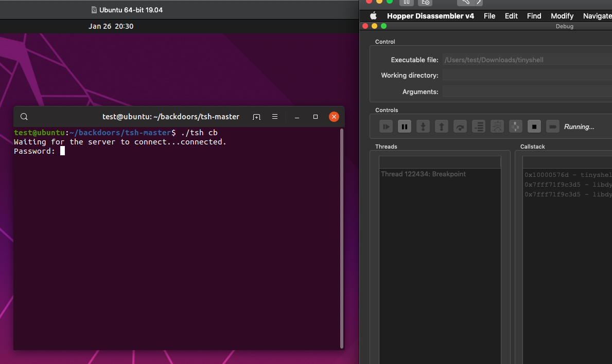
Task: Select callstack entry 0x10000576d tinyshell
Action: coord(568,175)
